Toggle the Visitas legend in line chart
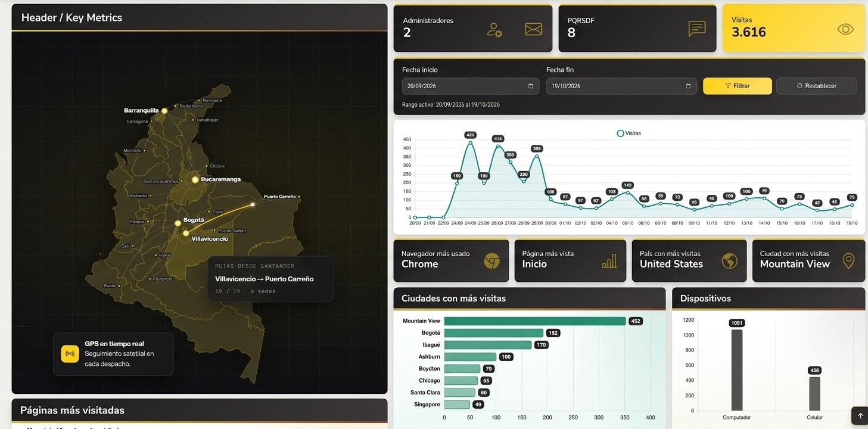The width and height of the screenshot is (868, 429). (629, 133)
